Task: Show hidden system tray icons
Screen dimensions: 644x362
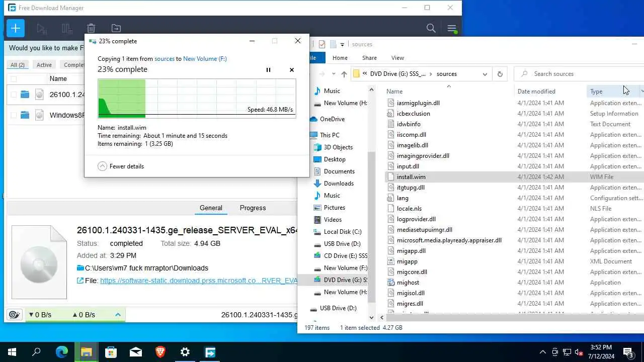Action: click(x=542, y=352)
